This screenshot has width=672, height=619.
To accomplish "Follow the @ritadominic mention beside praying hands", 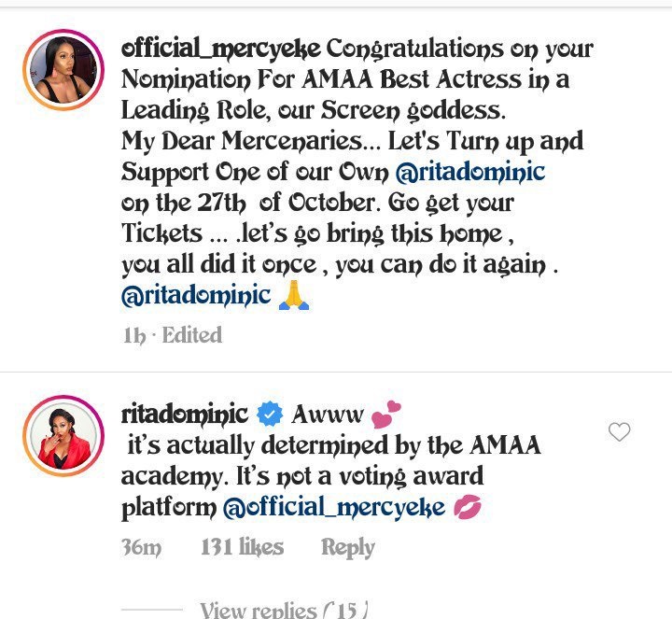I will coord(196,295).
